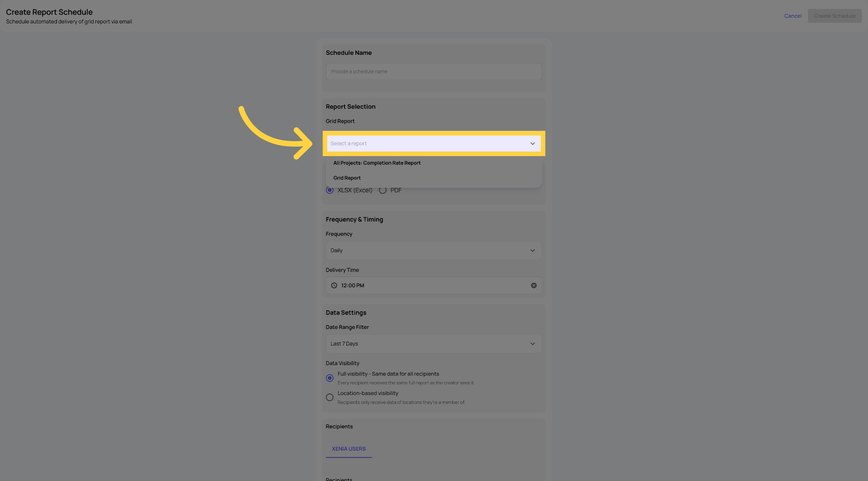Switch to the XENIA USERS tab
The image size is (868, 481).
point(349,449)
